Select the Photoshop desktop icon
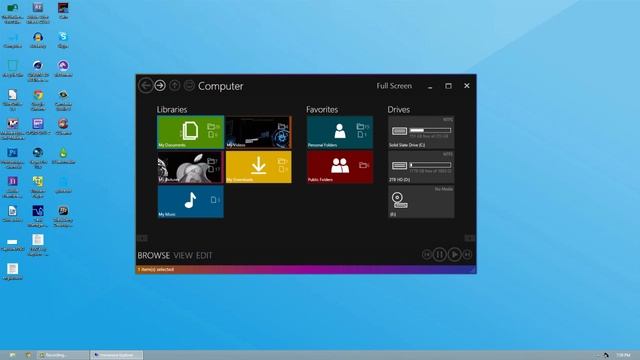The height and width of the screenshot is (360, 640). pyautogui.click(x=12, y=158)
